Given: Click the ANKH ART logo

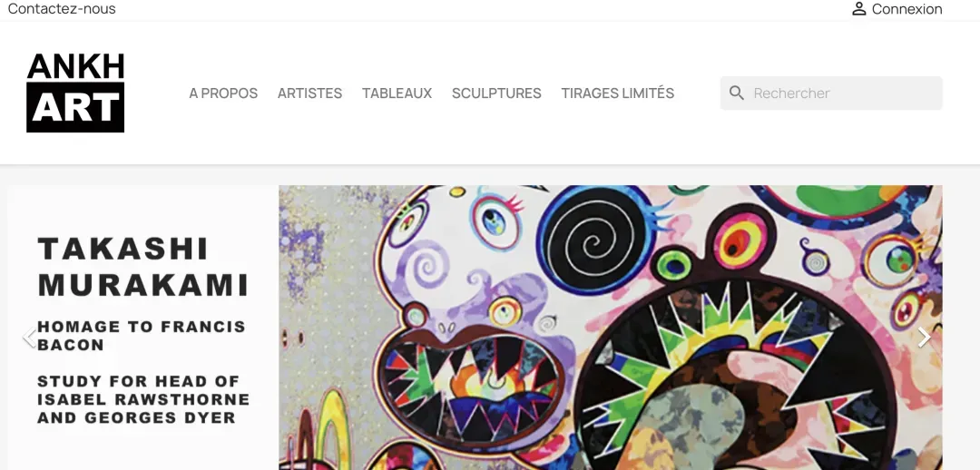Looking at the screenshot, I should (75, 93).
